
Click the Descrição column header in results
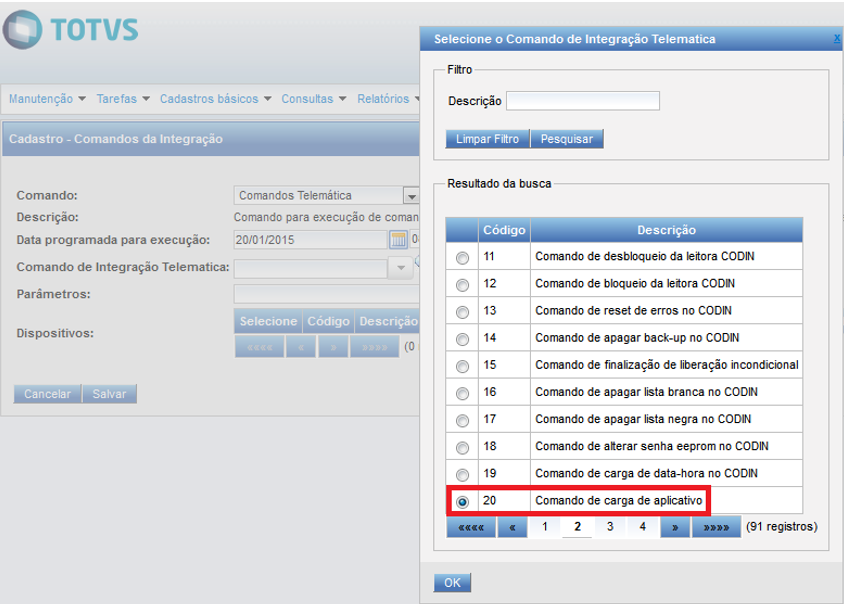pyautogui.click(x=666, y=230)
